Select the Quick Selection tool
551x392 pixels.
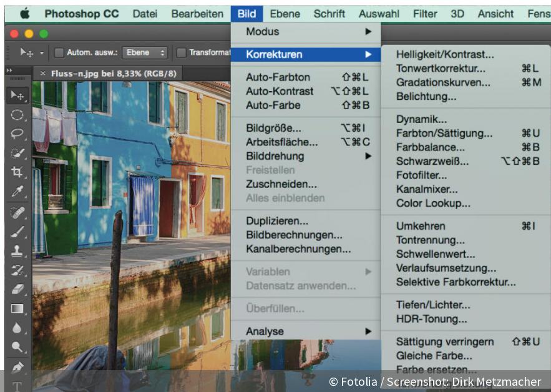coord(17,153)
